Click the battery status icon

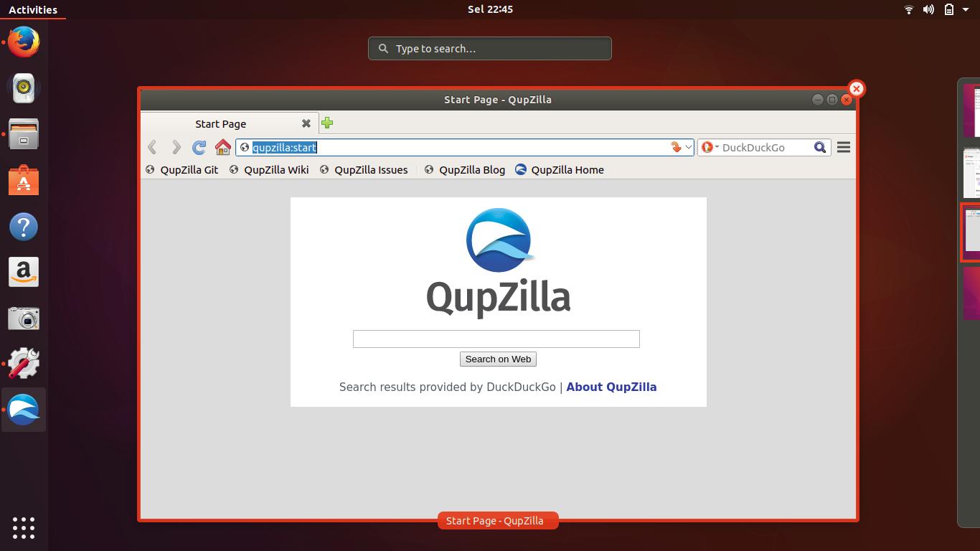[x=948, y=9]
